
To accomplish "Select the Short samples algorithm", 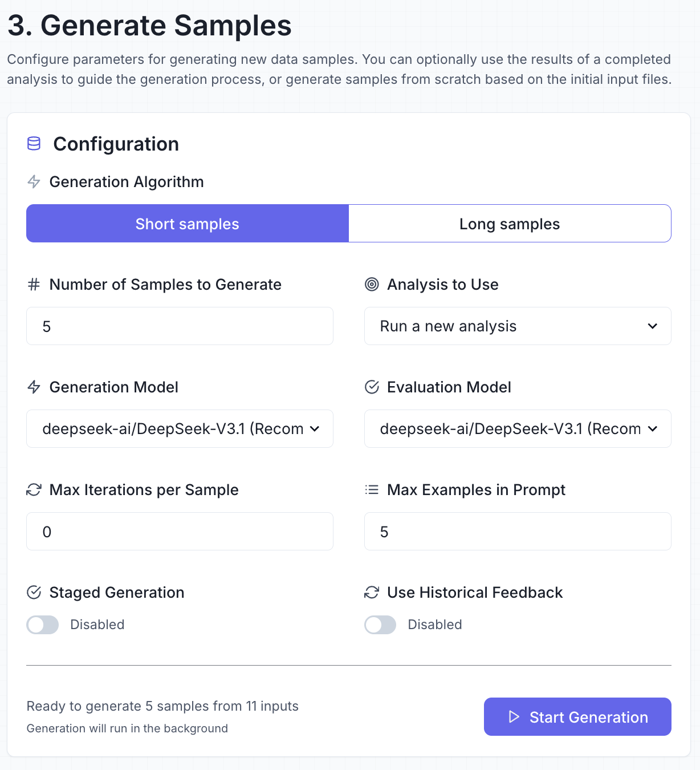I will [x=187, y=223].
